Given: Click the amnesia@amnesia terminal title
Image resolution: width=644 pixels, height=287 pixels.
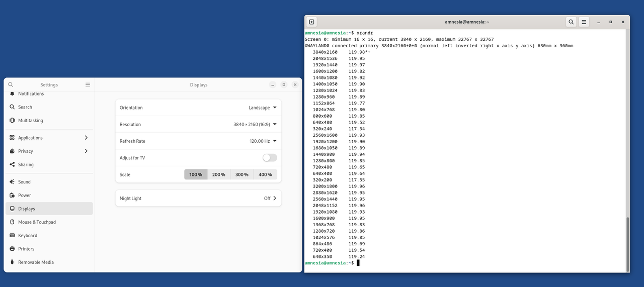Looking at the screenshot, I should (x=467, y=22).
